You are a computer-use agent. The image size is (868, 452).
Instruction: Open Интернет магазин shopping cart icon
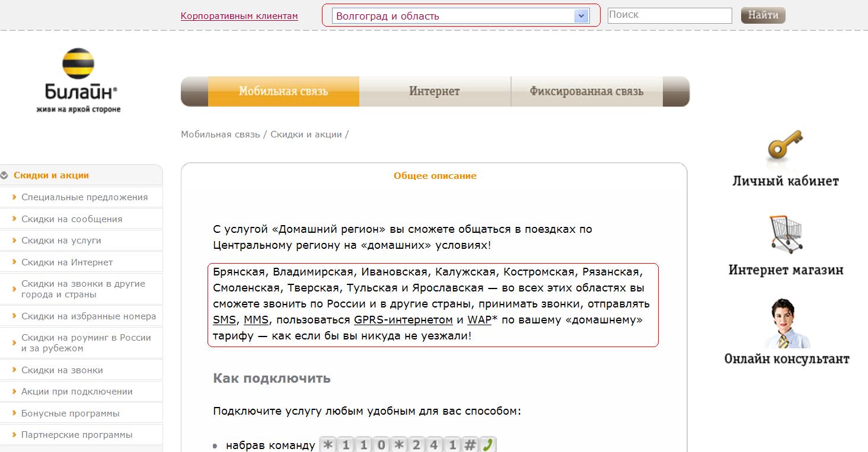coord(786,235)
